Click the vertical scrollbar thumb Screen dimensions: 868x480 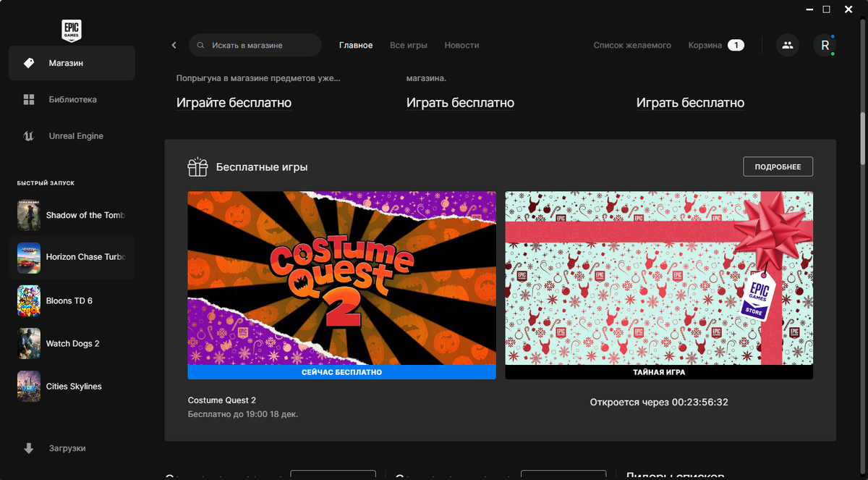862,139
